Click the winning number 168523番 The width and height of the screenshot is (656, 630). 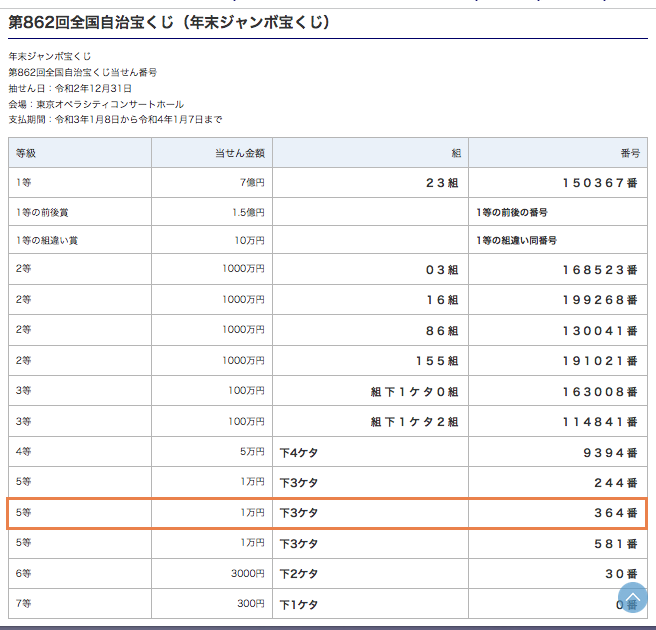pos(600,270)
